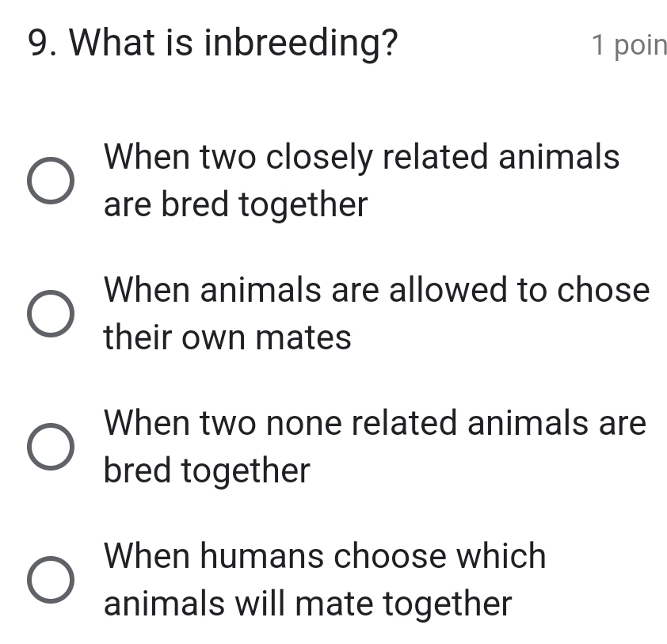667x644 pixels.
Task: Tap the "When humans choose which" label text
Action: (x=325, y=555)
